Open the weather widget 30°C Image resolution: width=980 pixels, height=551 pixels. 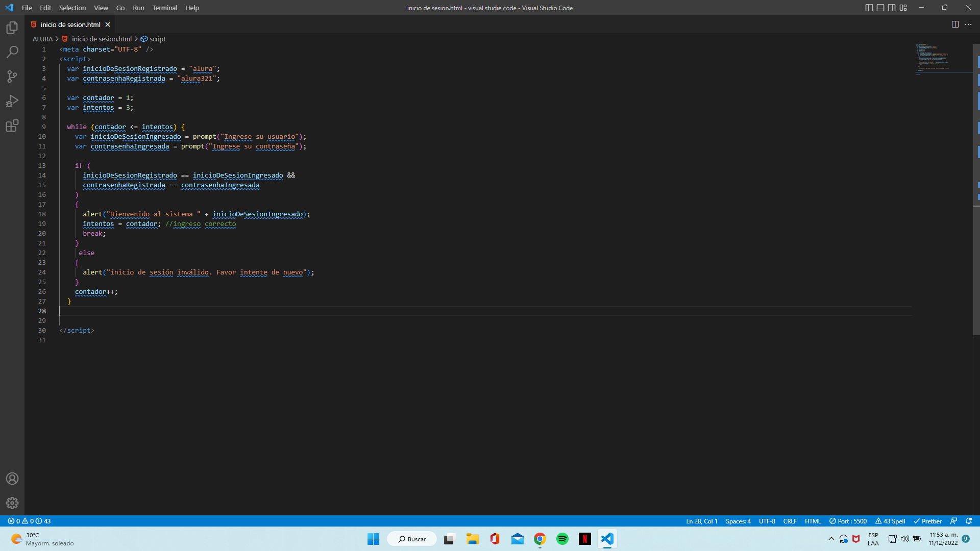43,539
